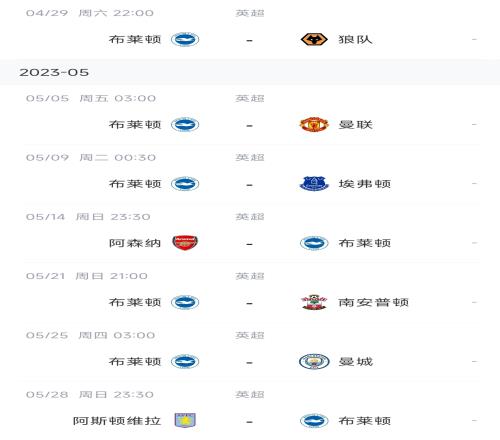Open the 阿斯顿维拉 team name

117,421
